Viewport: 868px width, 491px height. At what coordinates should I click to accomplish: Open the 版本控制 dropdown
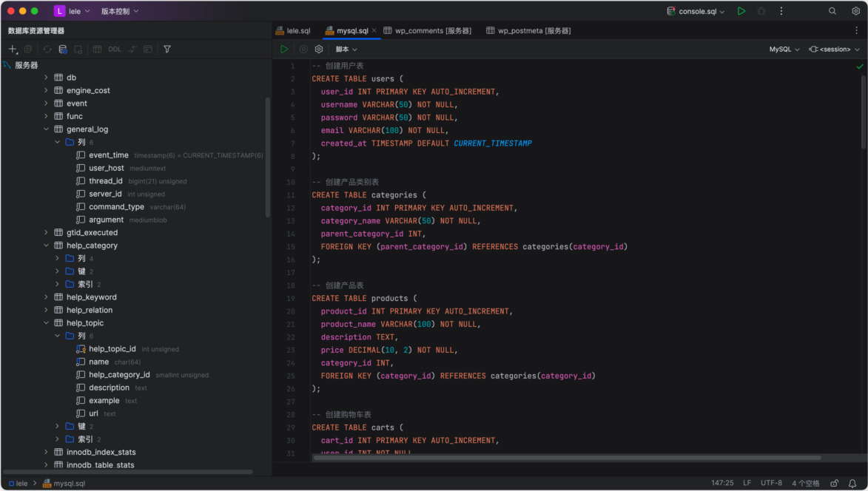(x=120, y=11)
